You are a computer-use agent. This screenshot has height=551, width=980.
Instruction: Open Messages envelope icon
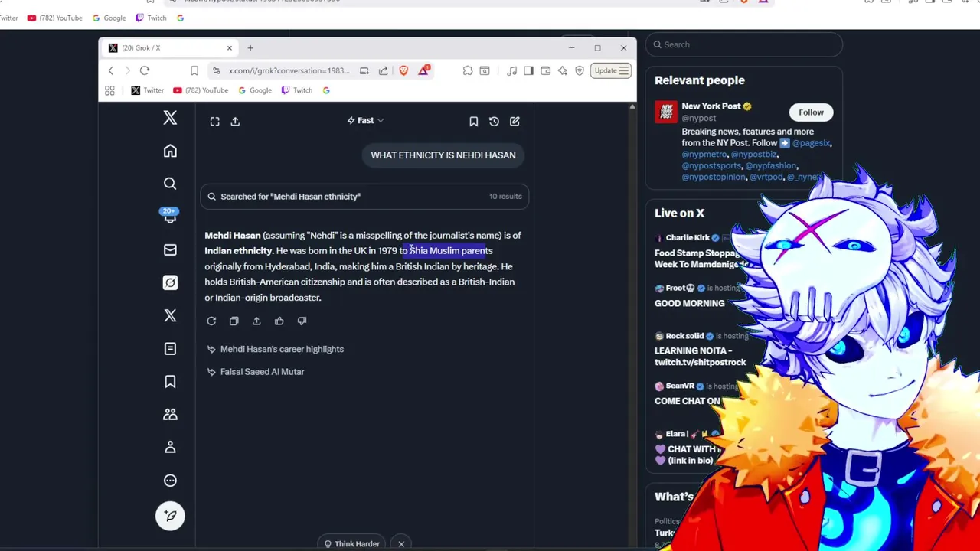(170, 249)
